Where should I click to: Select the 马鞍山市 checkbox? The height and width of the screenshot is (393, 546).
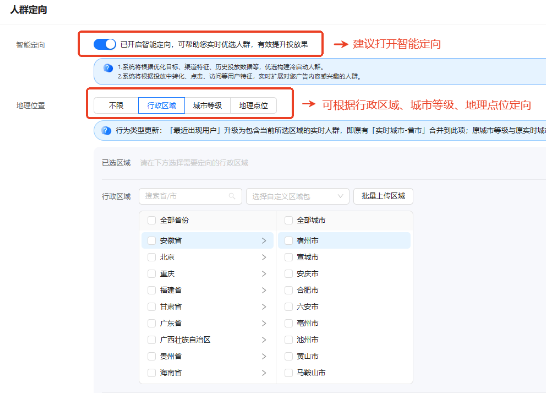click(288, 373)
